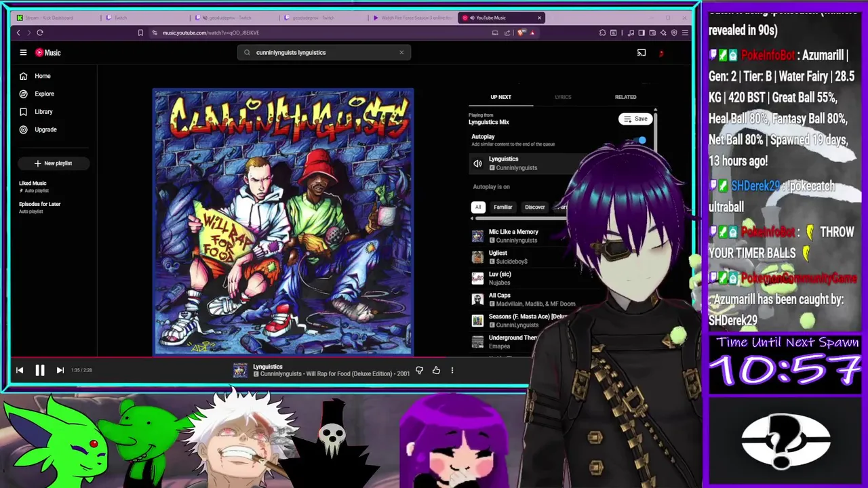Open the player bar three-dot menu
The image size is (868, 488).
click(x=452, y=370)
